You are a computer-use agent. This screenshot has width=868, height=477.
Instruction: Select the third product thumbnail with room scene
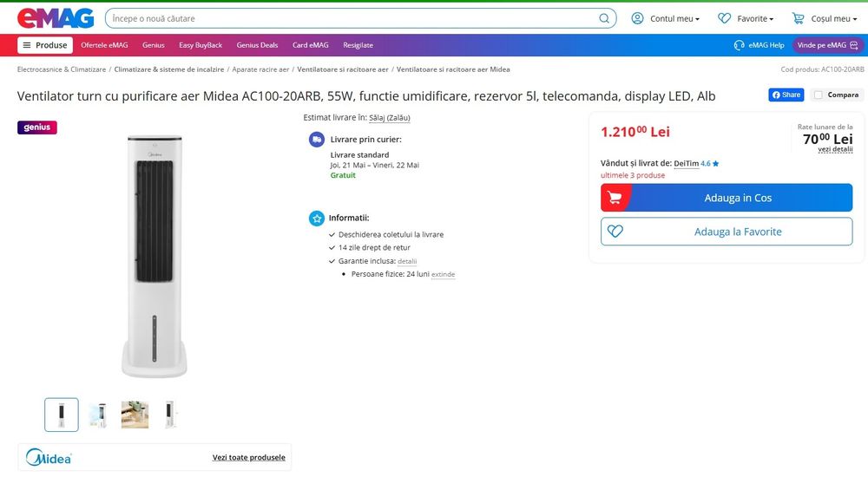pos(135,415)
